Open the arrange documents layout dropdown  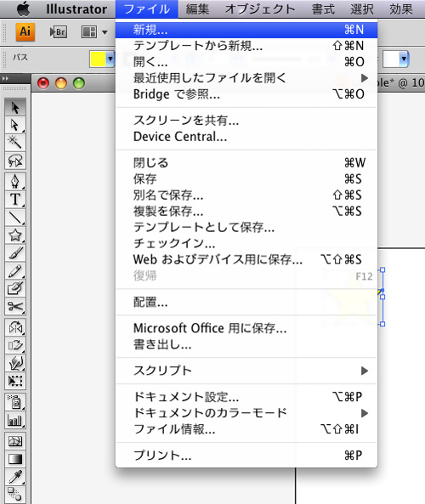(x=94, y=31)
